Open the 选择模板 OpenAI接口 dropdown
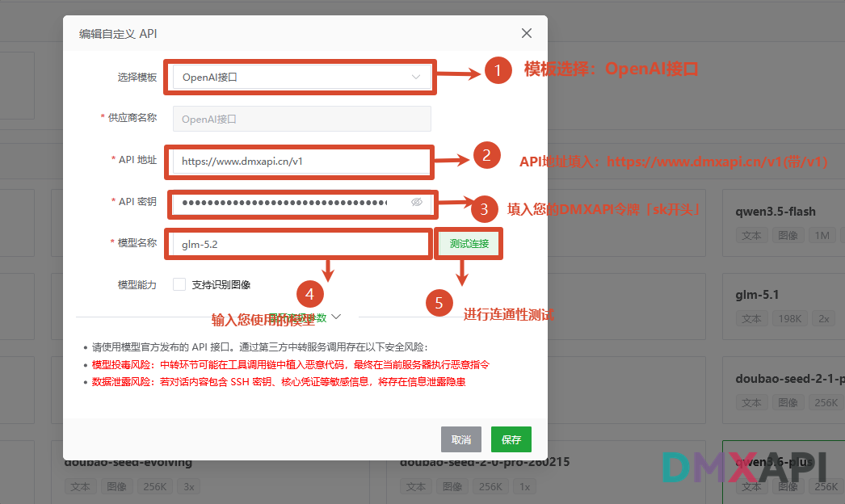The width and height of the screenshot is (845, 504). (302, 77)
